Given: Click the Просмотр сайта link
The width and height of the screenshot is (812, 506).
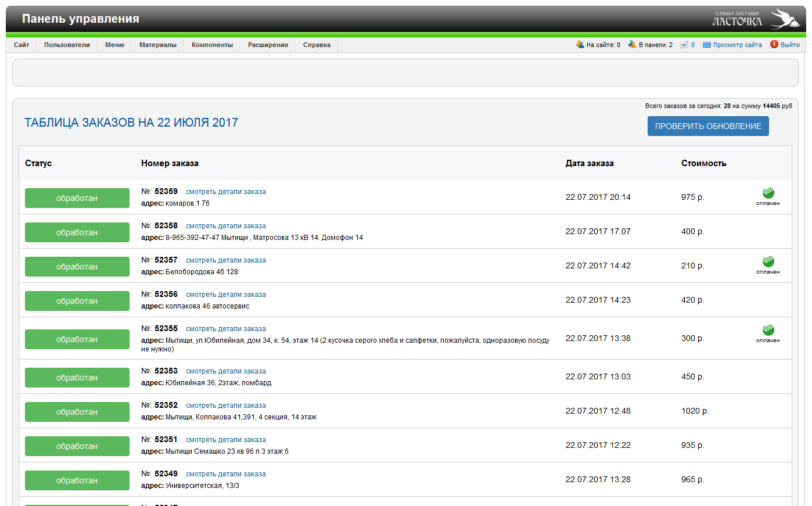Looking at the screenshot, I should point(737,45).
